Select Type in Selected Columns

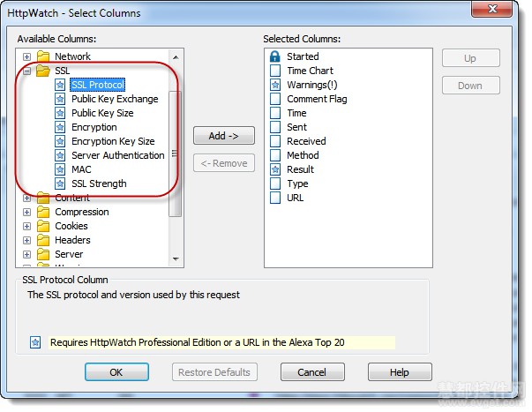point(297,184)
